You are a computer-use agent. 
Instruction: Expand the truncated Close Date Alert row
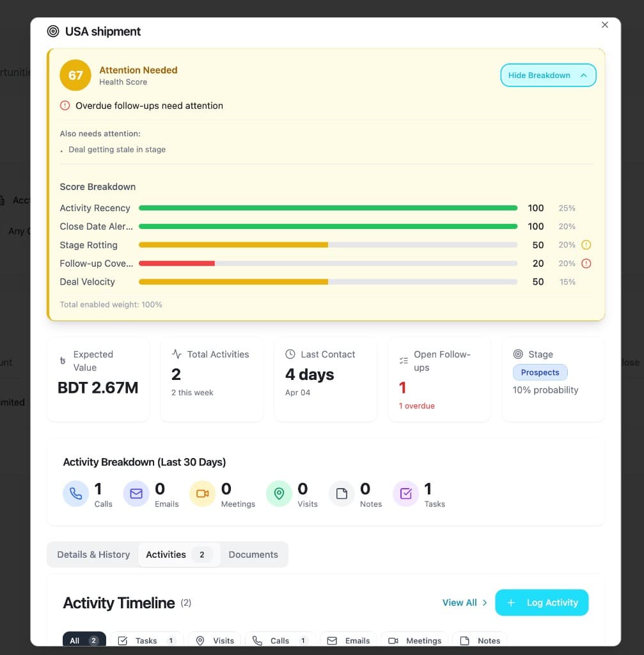(x=96, y=226)
